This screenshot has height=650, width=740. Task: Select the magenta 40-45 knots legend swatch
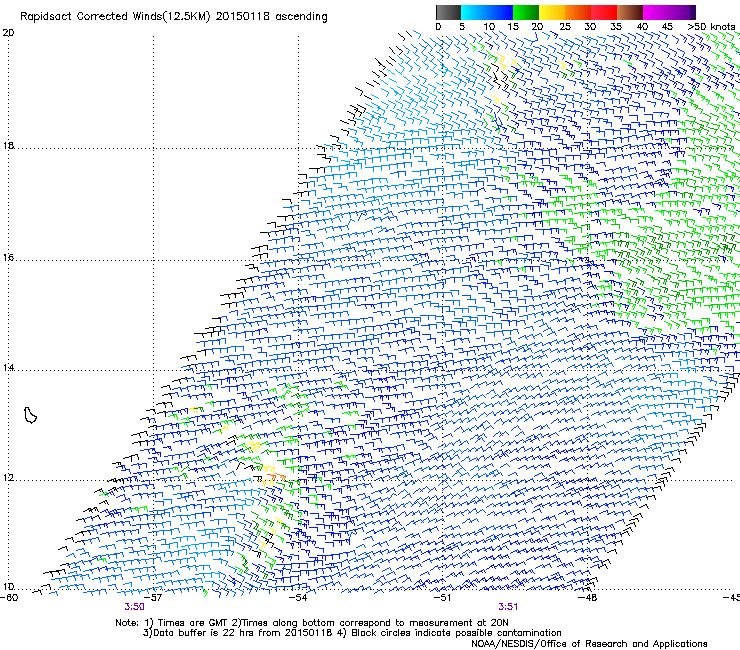point(656,12)
